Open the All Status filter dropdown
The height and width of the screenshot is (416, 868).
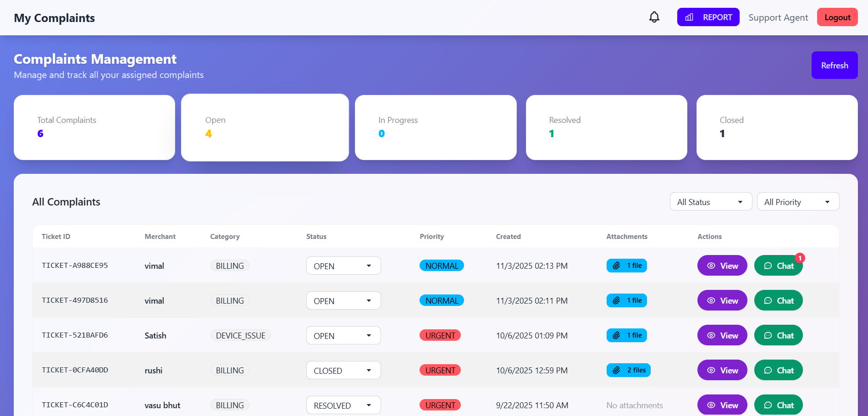(710, 201)
